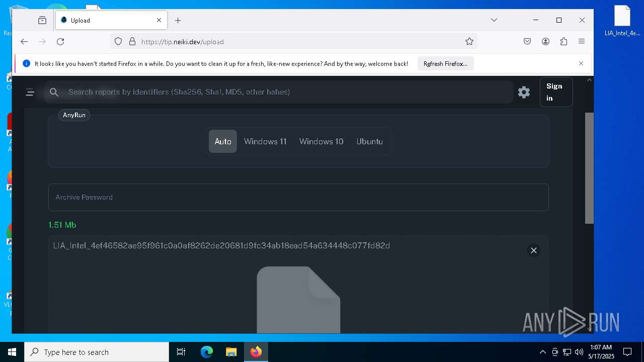Open a new tab with plus button

[178, 20]
